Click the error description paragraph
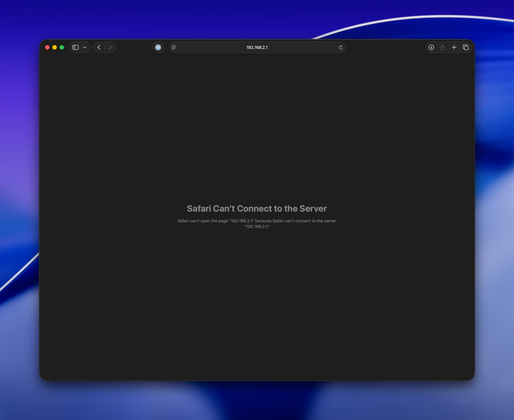 256,223
